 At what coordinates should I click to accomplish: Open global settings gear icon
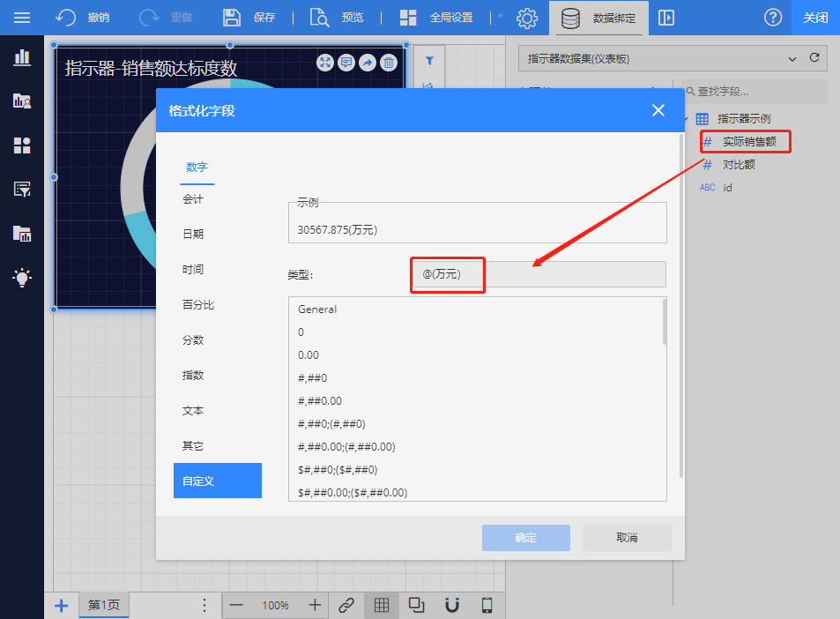[527, 18]
